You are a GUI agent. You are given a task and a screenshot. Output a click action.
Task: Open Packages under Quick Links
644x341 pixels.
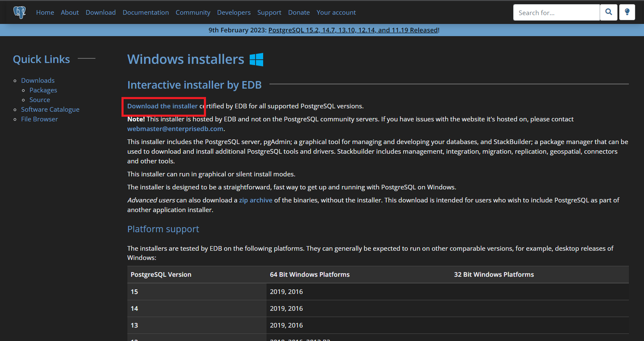coord(43,90)
